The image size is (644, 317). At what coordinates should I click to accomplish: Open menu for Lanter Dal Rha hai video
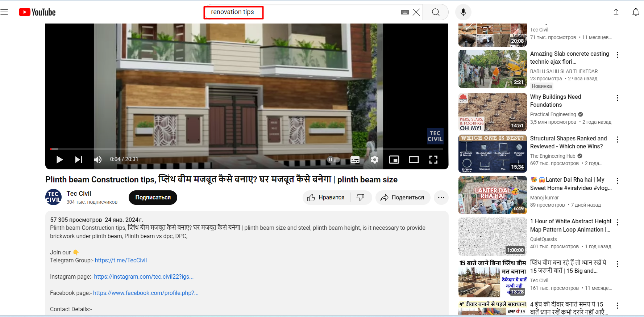coord(617,181)
